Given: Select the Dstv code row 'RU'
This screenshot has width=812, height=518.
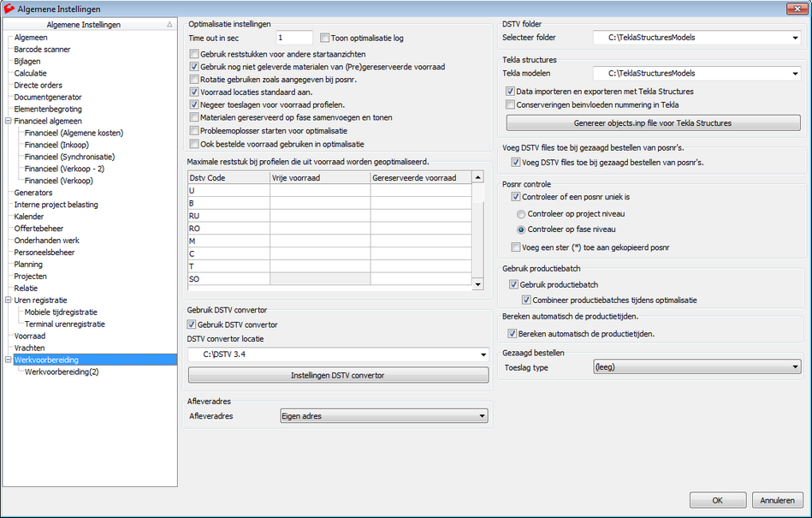Looking at the screenshot, I should [228, 216].
